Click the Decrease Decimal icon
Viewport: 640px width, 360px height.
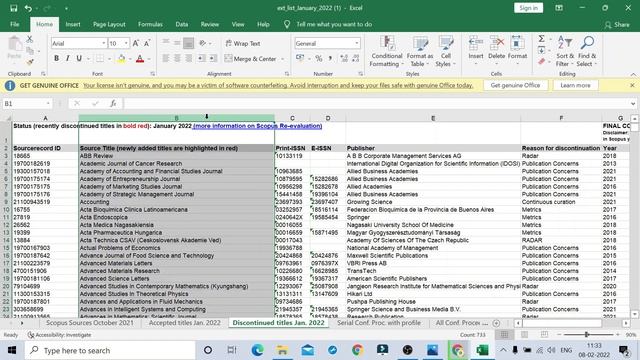click(x=356, y=59)
